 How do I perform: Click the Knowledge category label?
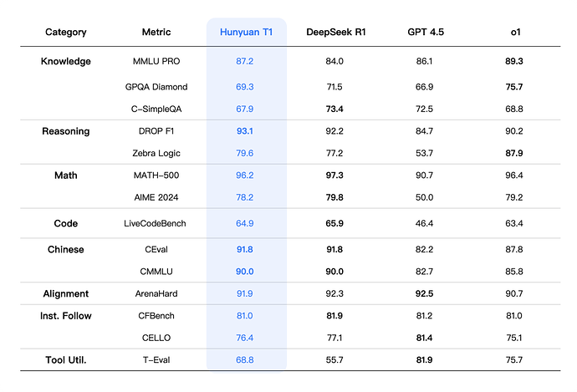(x=66, y=61)
